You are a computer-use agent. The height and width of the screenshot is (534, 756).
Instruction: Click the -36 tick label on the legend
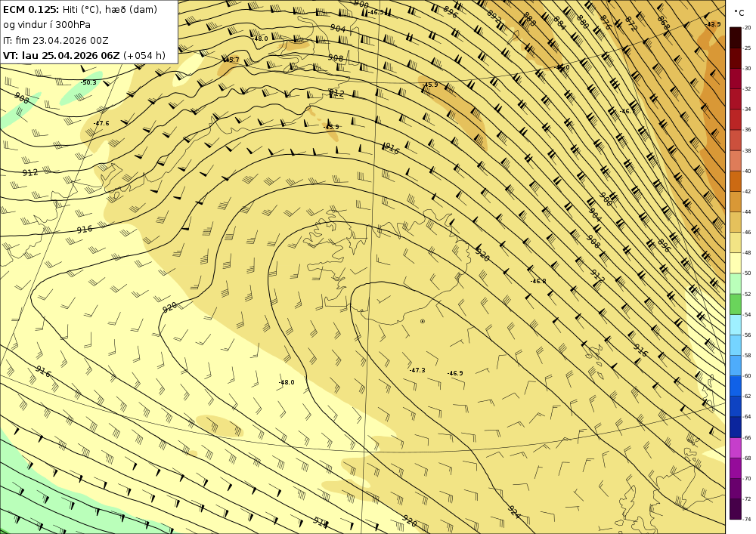(747, 129)
